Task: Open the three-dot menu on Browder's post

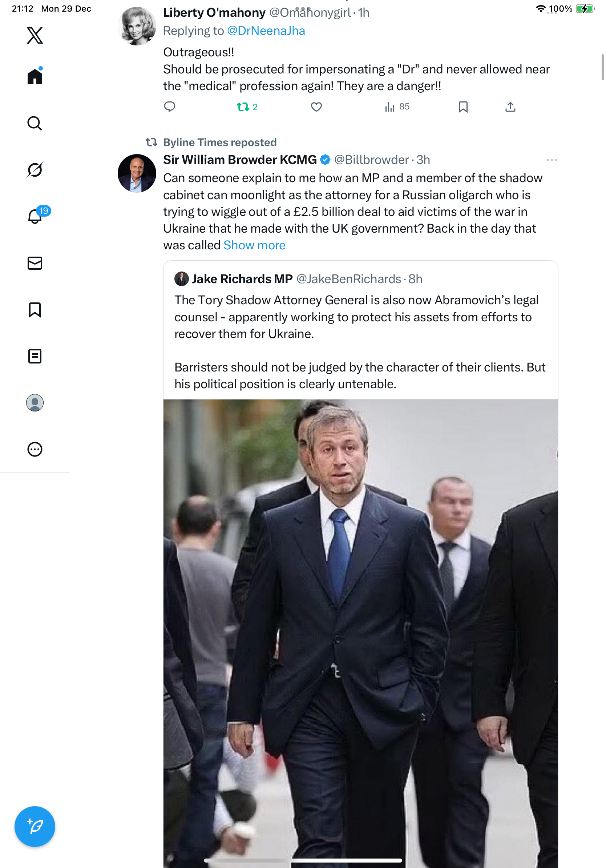Action: (x=551, y=160)
